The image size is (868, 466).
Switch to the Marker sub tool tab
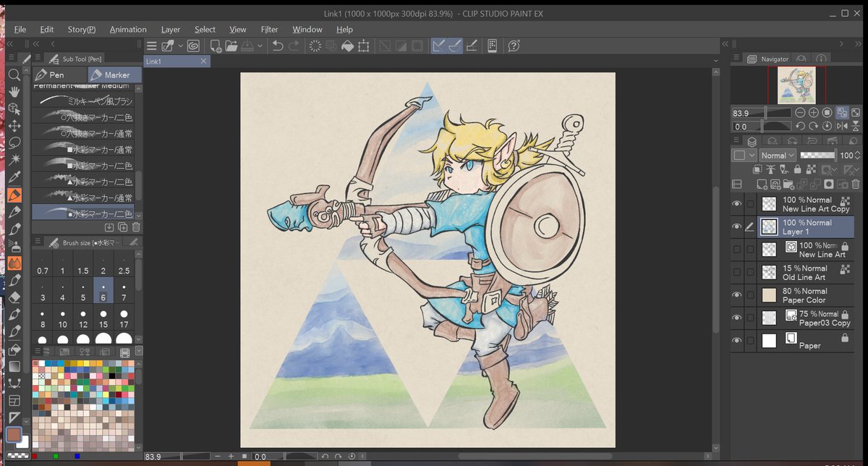(116, 75)
